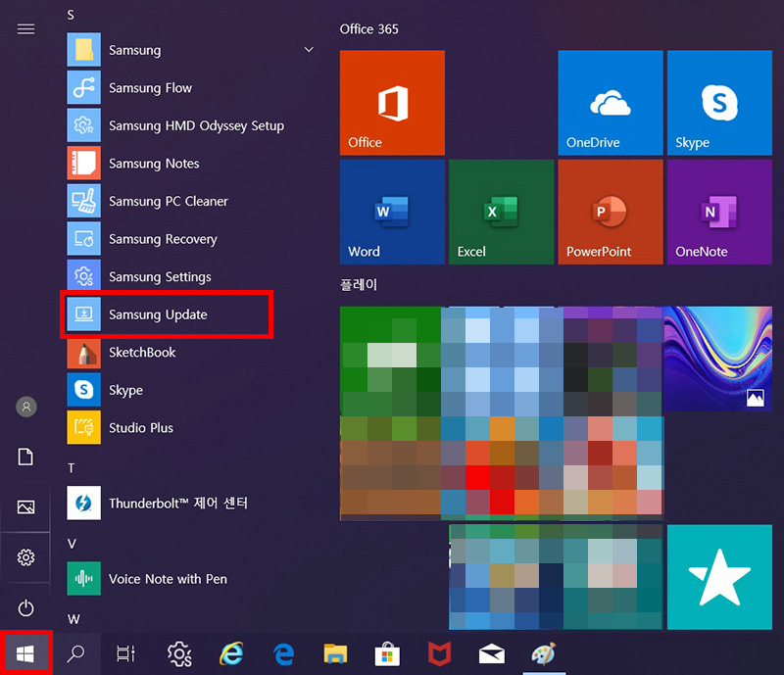Open Samsung Recovery
This screenshot has height=675, width=784.
click(x=190, y=239)
